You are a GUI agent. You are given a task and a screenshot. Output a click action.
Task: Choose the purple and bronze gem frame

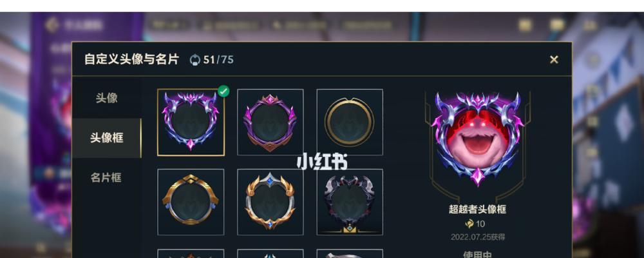pyautogui.click(x=270, y=122)
